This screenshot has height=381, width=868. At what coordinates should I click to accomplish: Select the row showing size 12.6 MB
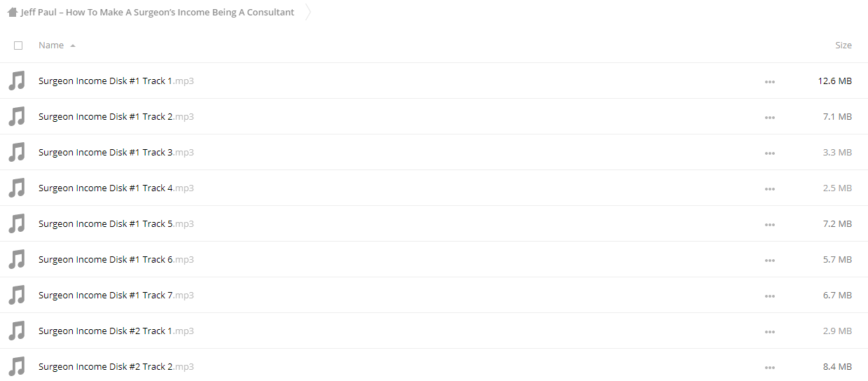pyautogui.click(x=434, y=81)
